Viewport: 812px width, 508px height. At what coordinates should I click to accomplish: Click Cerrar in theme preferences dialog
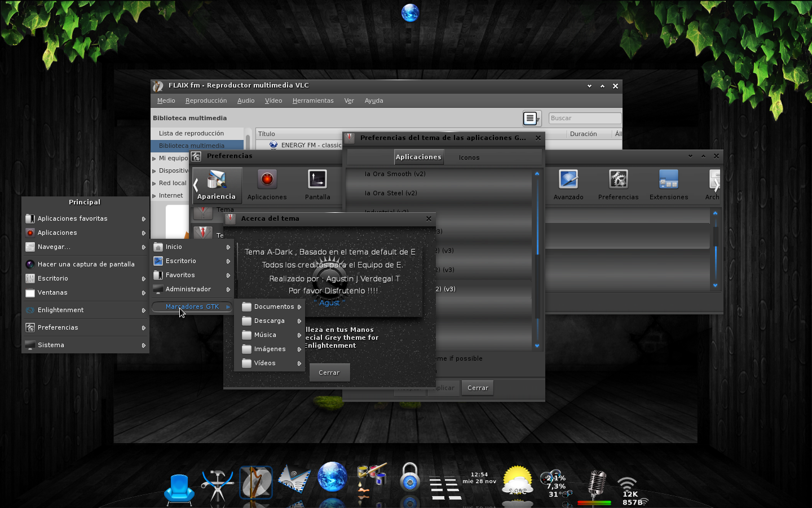[478, 388]
